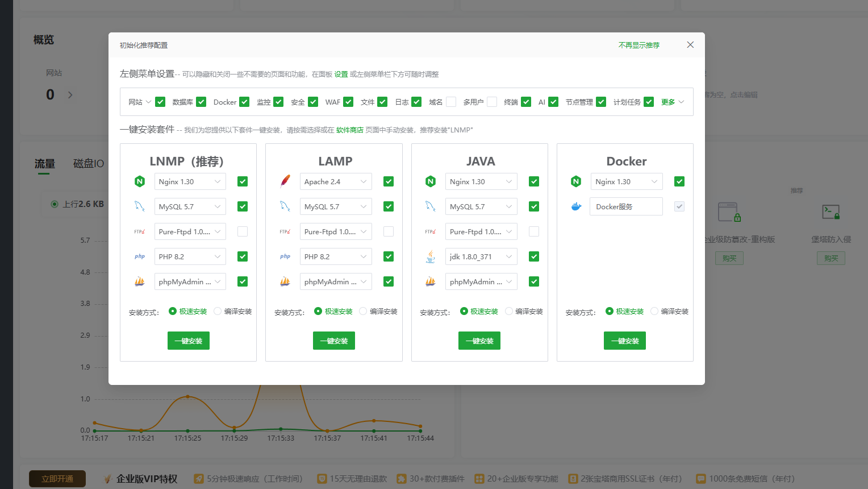Close the recommended configuration dialog
The image size is (868, 489).
coord(690,45)
